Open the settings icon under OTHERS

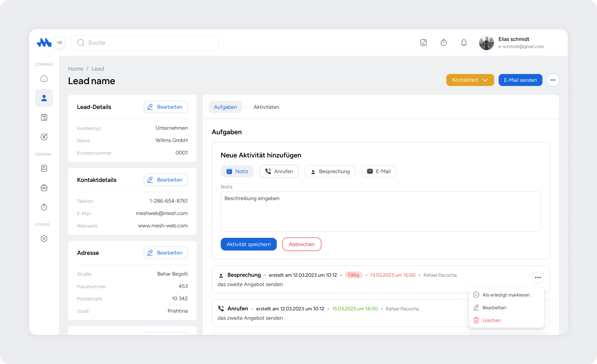click(44, 238)
